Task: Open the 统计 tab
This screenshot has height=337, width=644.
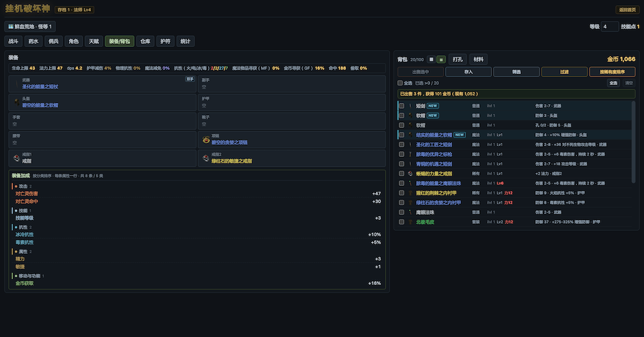Action: (x=185, y=41)
